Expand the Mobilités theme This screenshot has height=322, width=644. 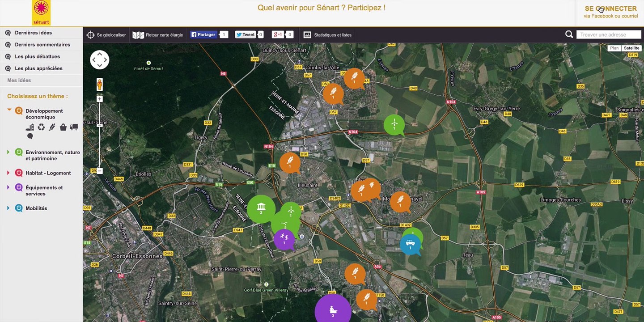tap(8, 208)
